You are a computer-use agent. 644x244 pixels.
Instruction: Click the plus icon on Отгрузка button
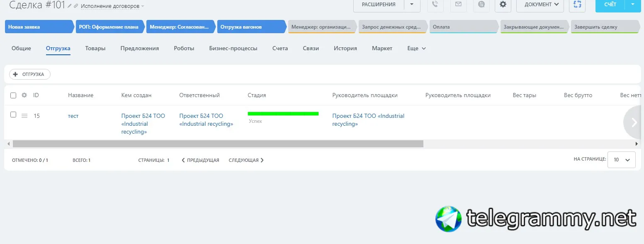point(16,74)
